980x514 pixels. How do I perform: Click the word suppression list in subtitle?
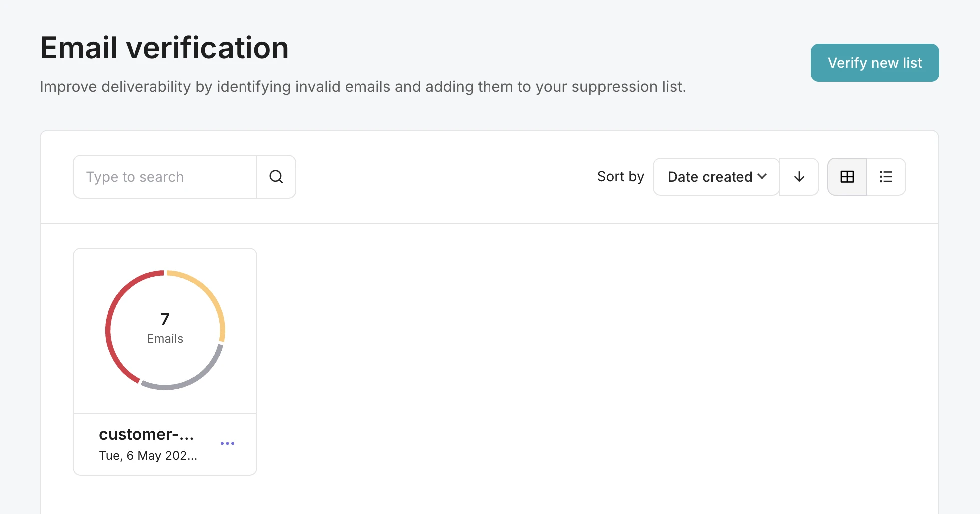pyautogui.click(x=628, y=87)
